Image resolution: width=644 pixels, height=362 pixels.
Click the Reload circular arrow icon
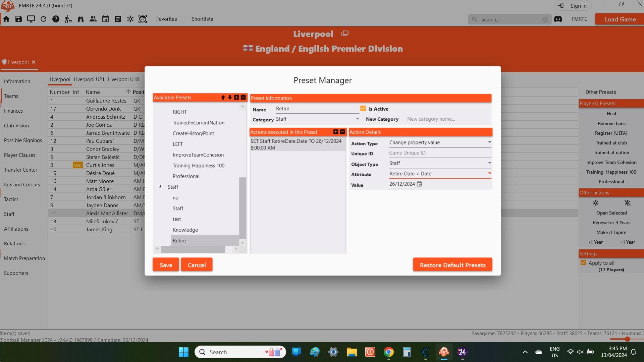coord(43,19)
